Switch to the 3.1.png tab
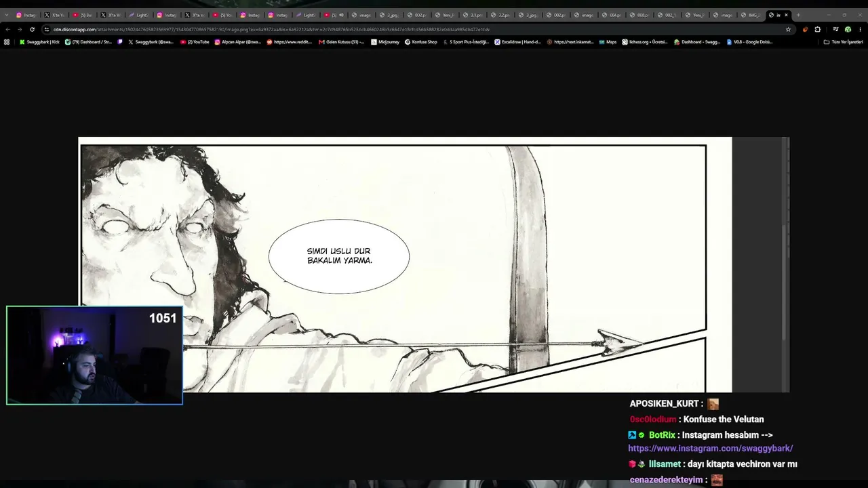 (473, 15)
